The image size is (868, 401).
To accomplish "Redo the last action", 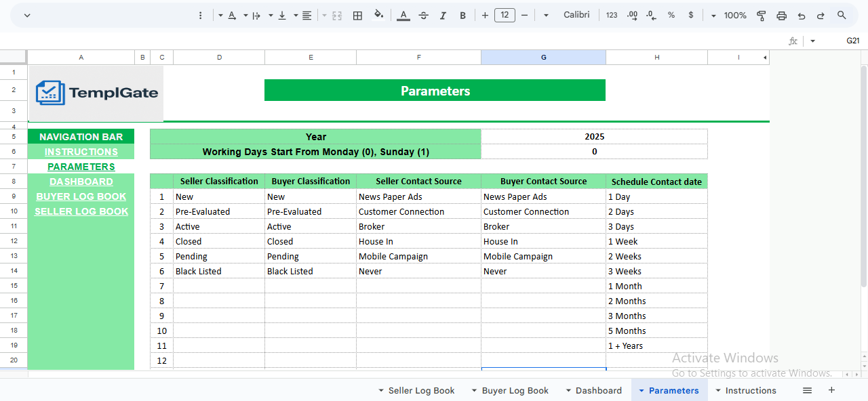I will 821,15.
